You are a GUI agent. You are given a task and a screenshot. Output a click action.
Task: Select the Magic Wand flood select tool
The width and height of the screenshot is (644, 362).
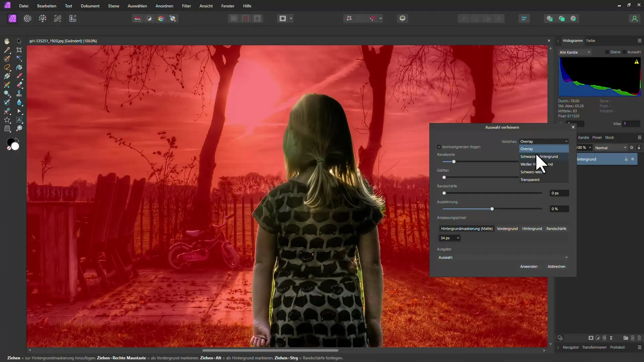click(19, 59)
